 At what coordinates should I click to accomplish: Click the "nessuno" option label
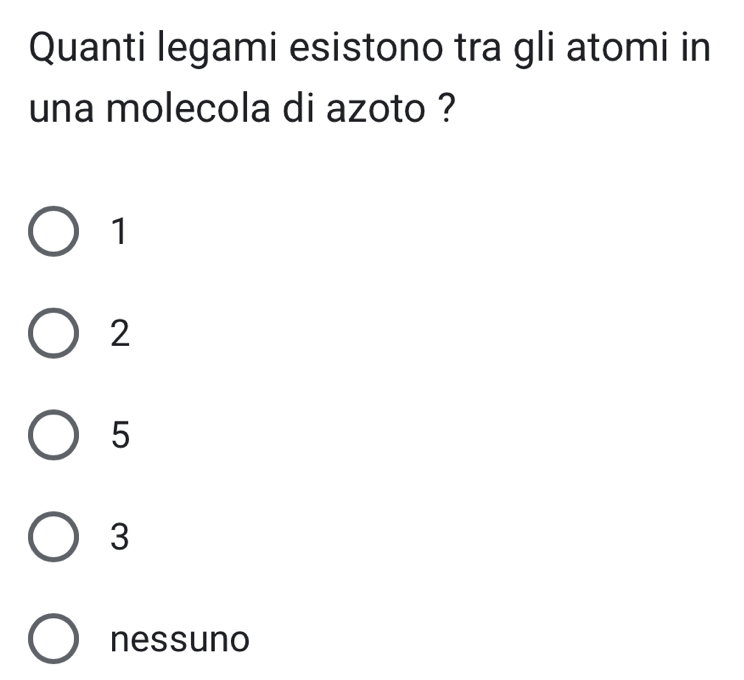179,638
